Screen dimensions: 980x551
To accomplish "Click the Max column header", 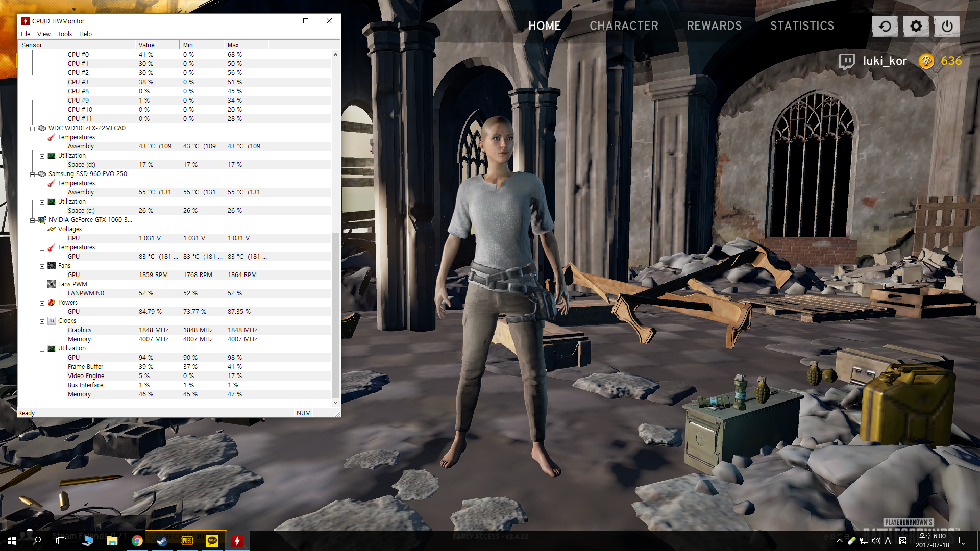I will coord(245,45).
